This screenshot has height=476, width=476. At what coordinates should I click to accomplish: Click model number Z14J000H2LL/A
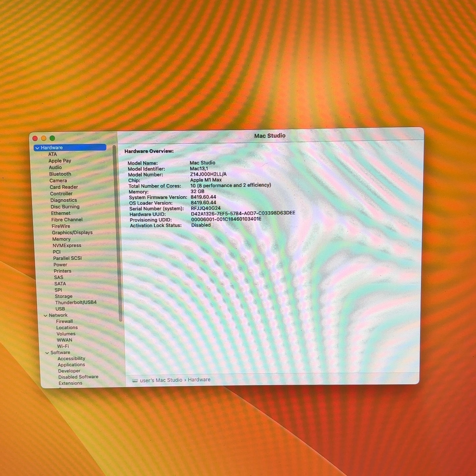209,174
